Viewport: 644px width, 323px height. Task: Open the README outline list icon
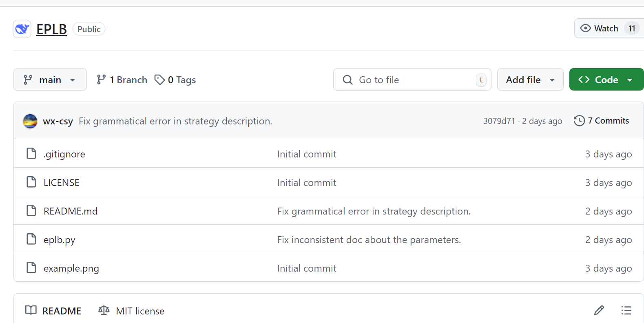tap(626, 310)
